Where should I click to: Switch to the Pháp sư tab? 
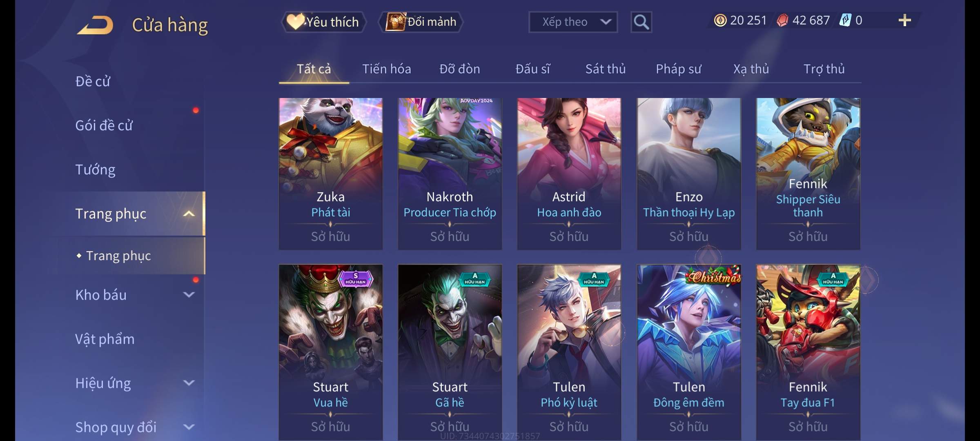point(678,69)
